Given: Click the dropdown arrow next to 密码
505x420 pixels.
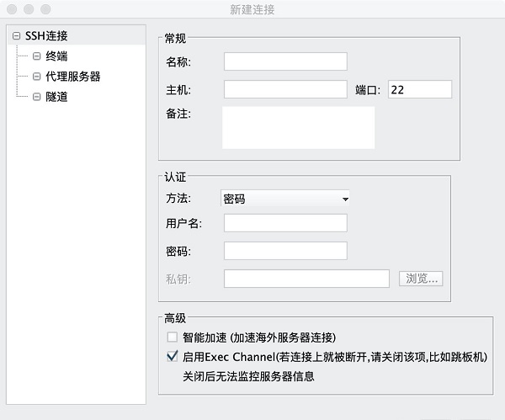Looking at the screenshot, I should tap(345, 199).
